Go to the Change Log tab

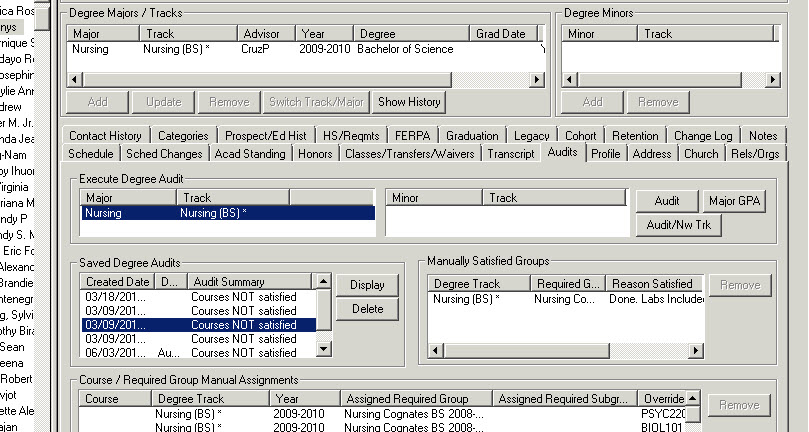tap(703, 136)
